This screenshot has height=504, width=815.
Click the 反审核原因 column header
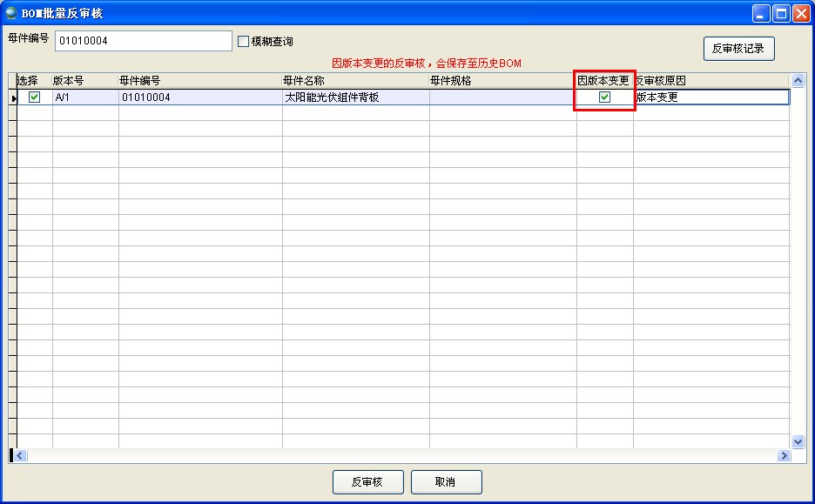tap(710, 80)
